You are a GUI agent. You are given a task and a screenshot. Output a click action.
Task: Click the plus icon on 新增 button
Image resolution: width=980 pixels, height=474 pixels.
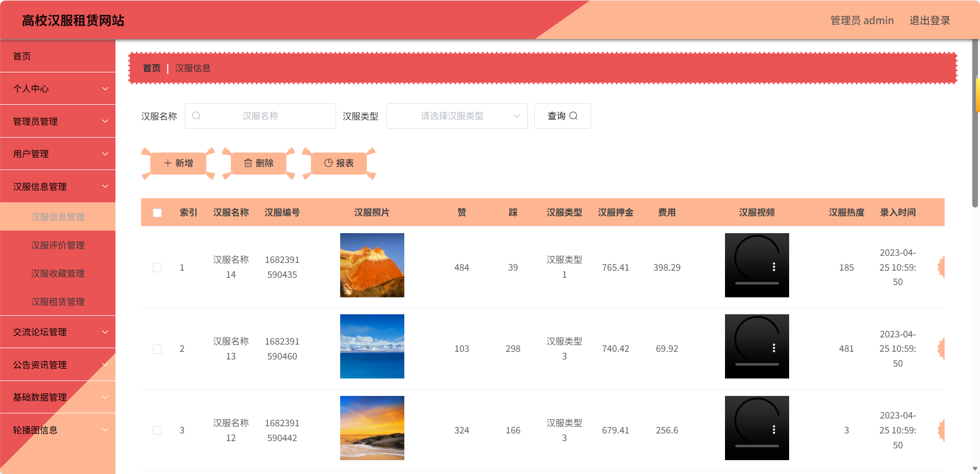(x=167, y=163)
